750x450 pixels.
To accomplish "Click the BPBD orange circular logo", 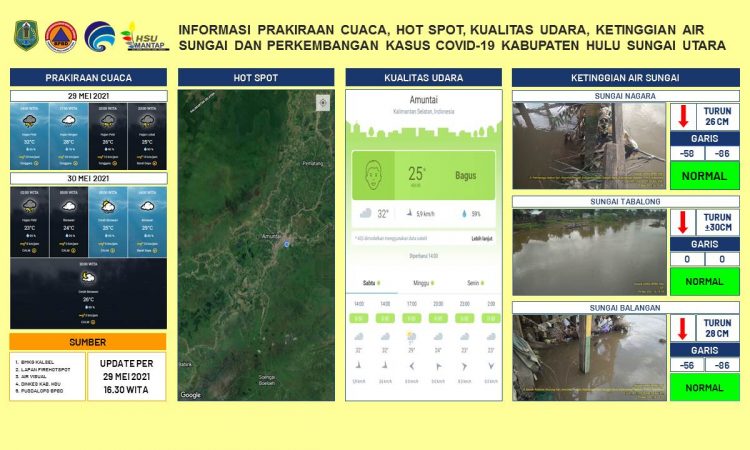I will click(x=61, y=37).
